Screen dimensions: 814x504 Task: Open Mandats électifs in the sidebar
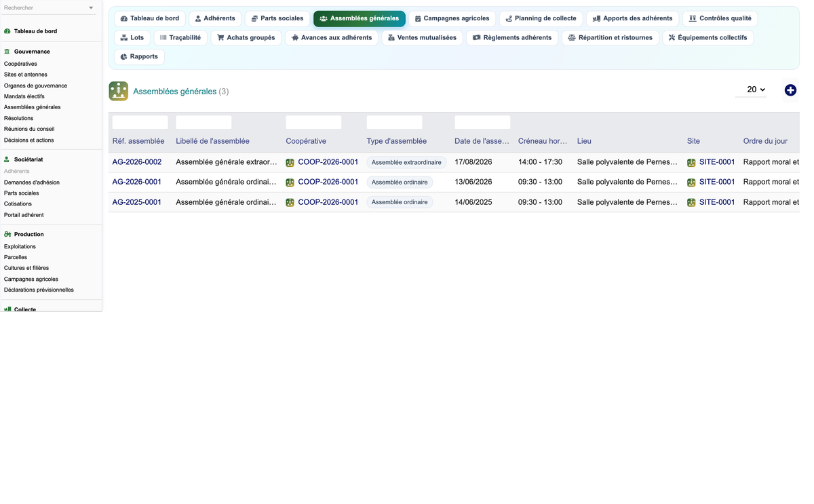(24, 96)
